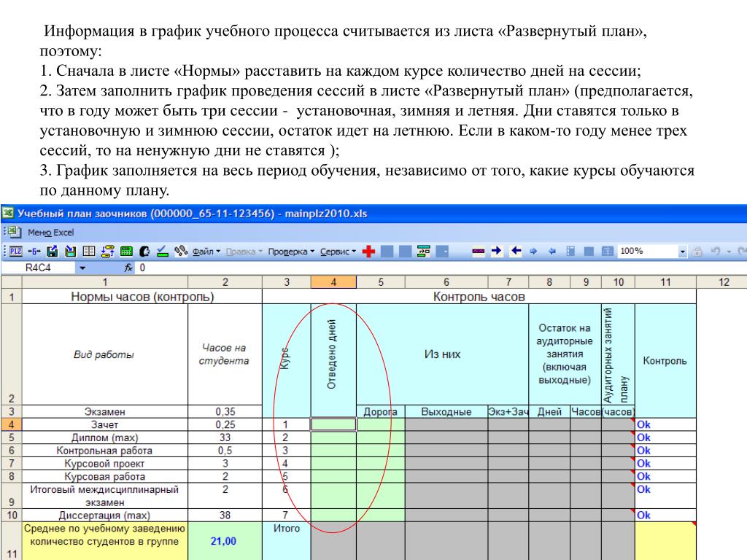Click the green flow-diagram toolbar icon

click(x=424, y=251)
